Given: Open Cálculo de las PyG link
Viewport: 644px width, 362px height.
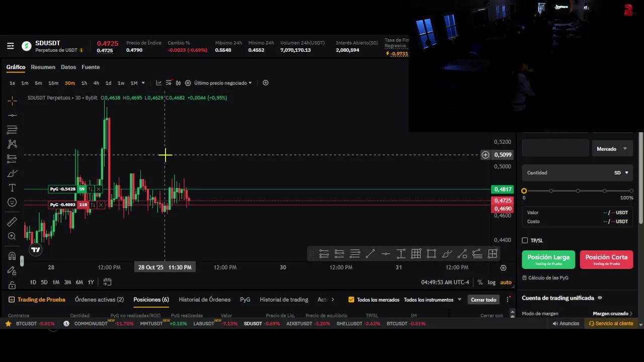Looking at the screenshot, I should pos(545,278).
